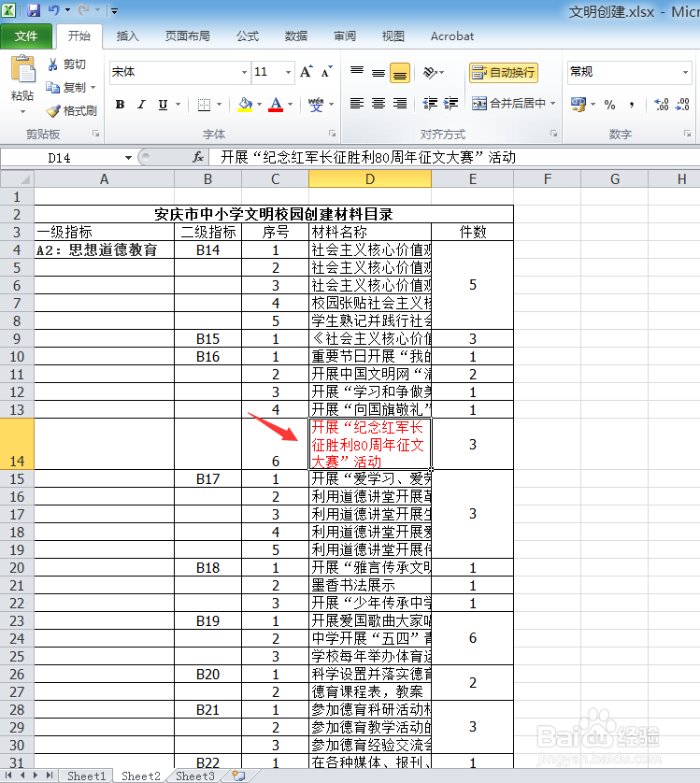Click the cell borders icon

[204, 105]
